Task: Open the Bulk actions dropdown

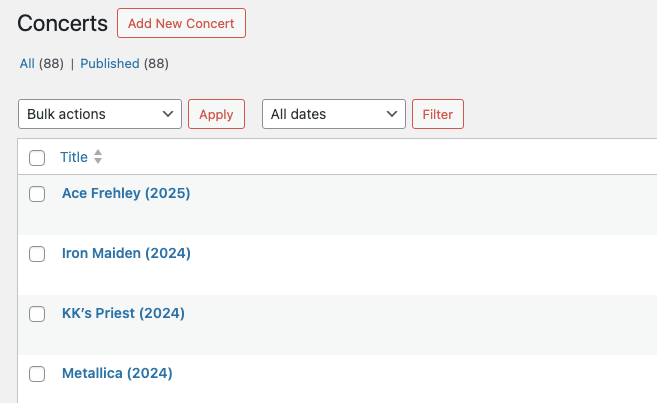Action: tap(100, 114)
